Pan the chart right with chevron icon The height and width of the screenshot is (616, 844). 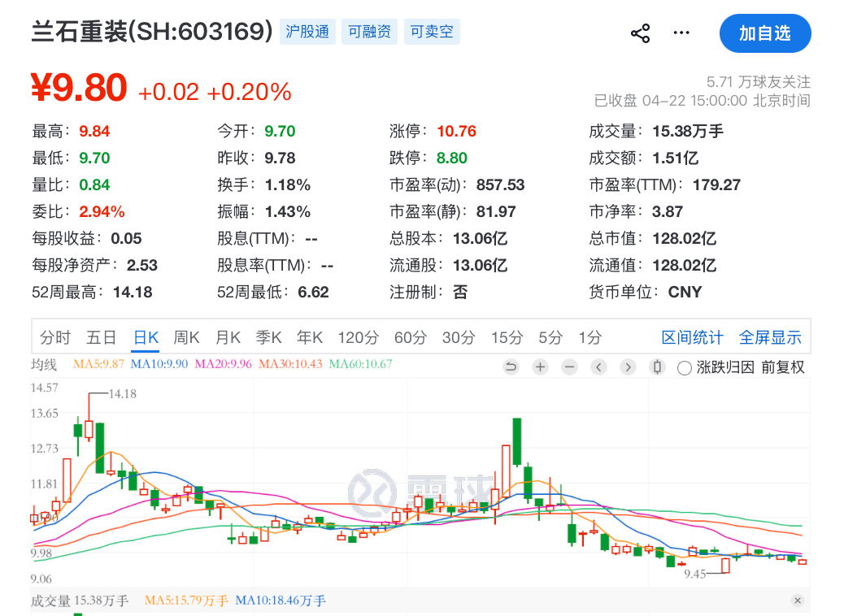[x=627, y=367]
